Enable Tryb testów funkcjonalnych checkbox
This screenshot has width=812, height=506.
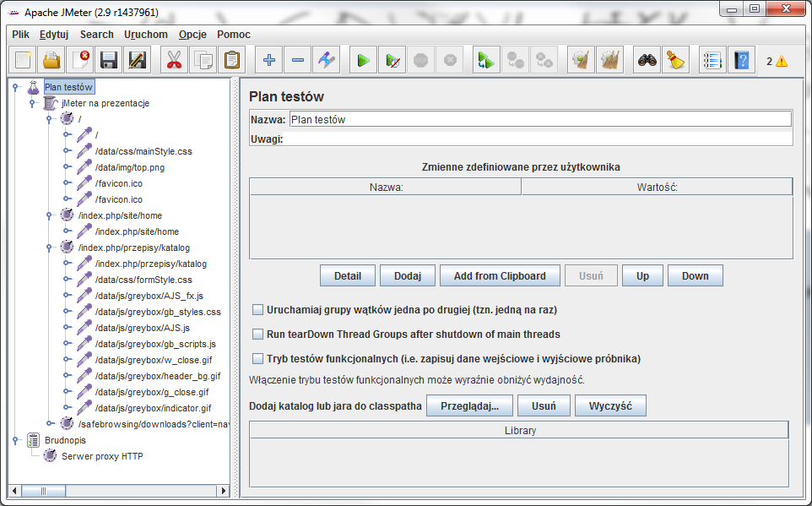pyautogui.click(x=257, y=359)
